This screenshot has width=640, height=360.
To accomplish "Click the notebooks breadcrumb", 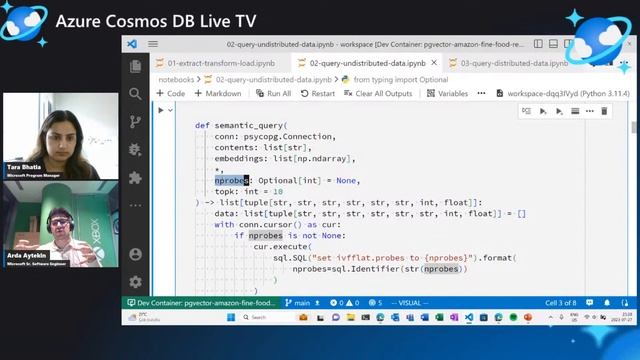I will click(176, 80).
